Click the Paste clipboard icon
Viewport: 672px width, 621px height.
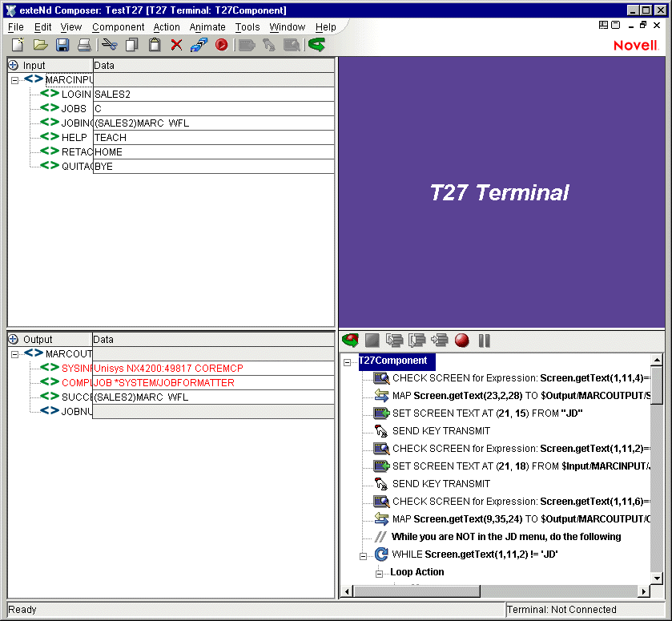point(155,45)
